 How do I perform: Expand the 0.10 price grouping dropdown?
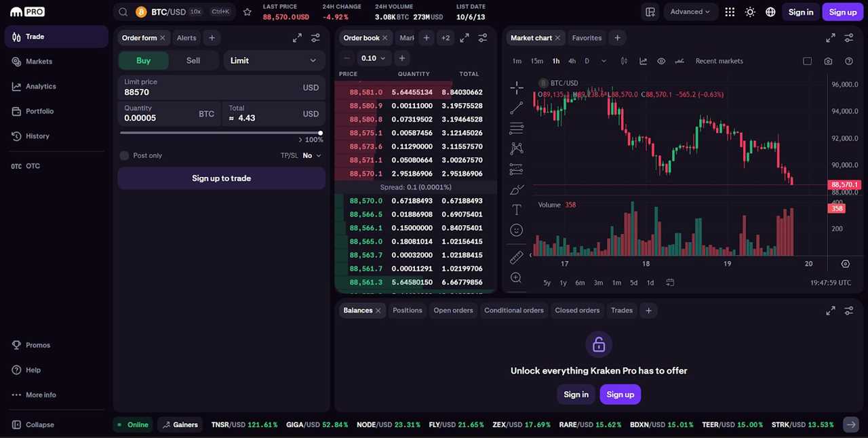pyautogui.click(x=372, y=58)
